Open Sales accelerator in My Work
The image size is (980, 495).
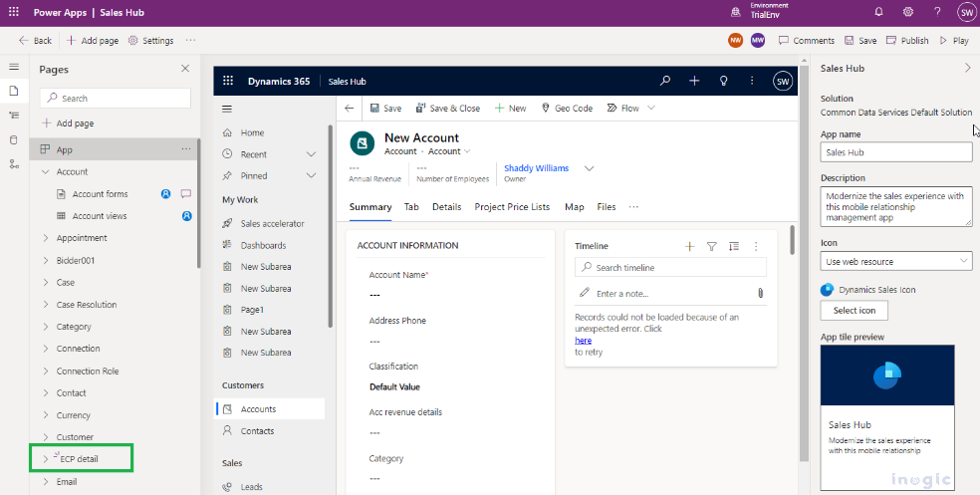coord(272,223)
